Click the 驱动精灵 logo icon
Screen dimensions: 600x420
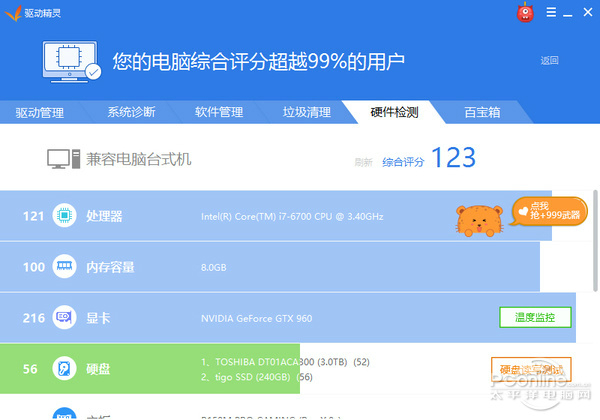pos(13,13)
